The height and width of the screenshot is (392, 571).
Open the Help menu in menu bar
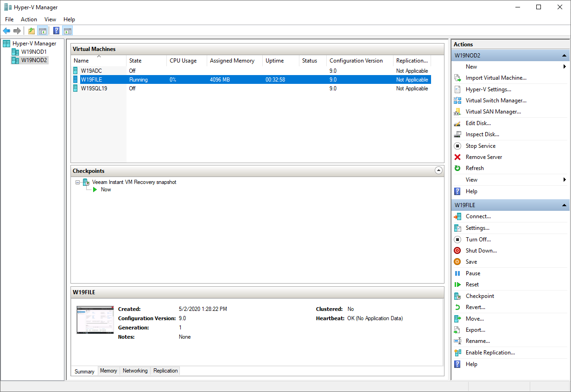coord(69,19)
